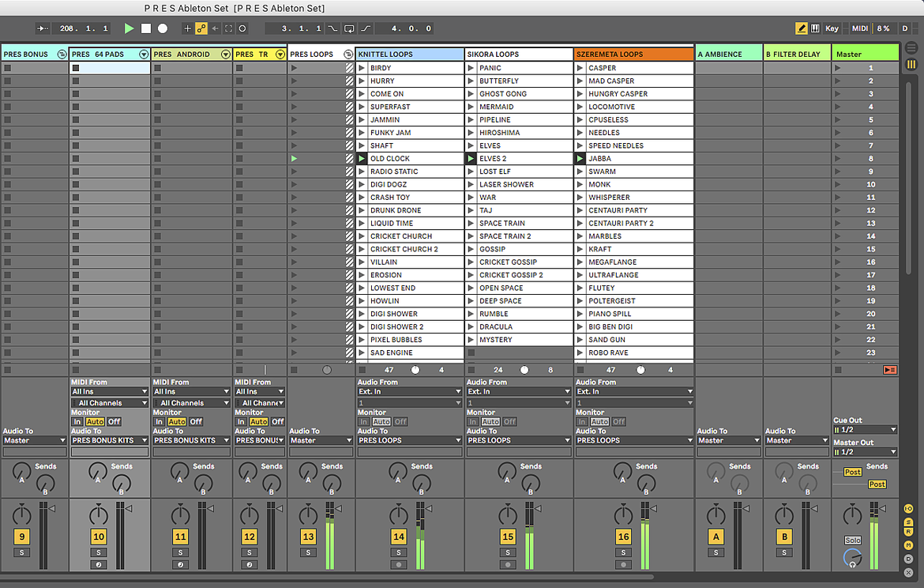
Task: Open Audio From dropdown for KNITTEL LOOPS
Action: point(410,392)
